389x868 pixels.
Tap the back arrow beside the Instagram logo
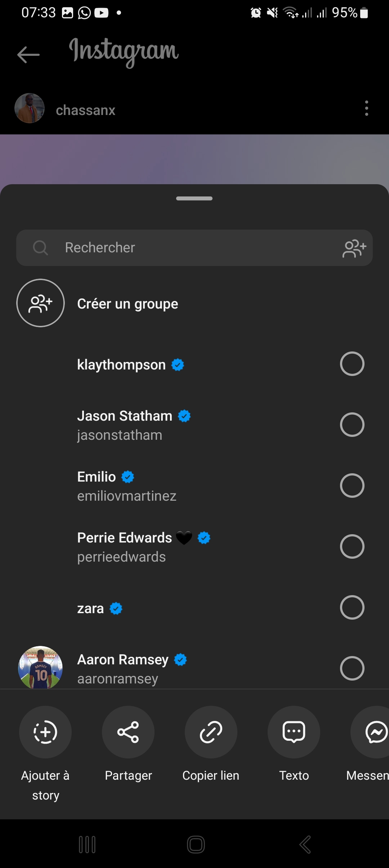point(28,55)
